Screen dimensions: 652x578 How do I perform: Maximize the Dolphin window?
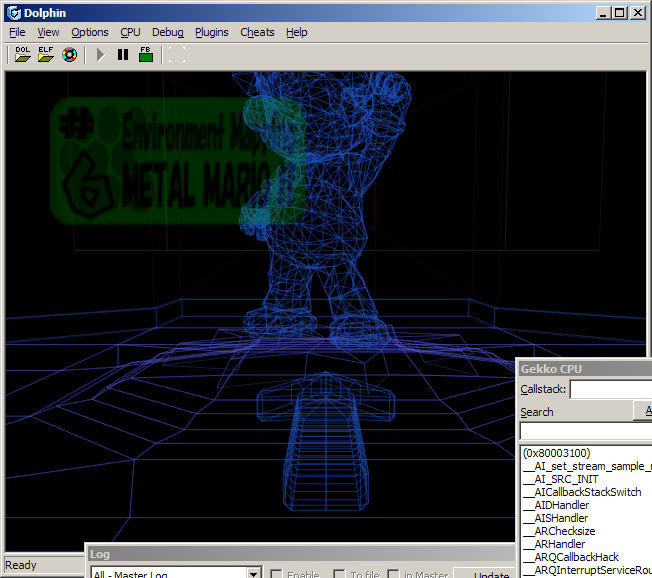pyautogui.click(x=620, y=13)
